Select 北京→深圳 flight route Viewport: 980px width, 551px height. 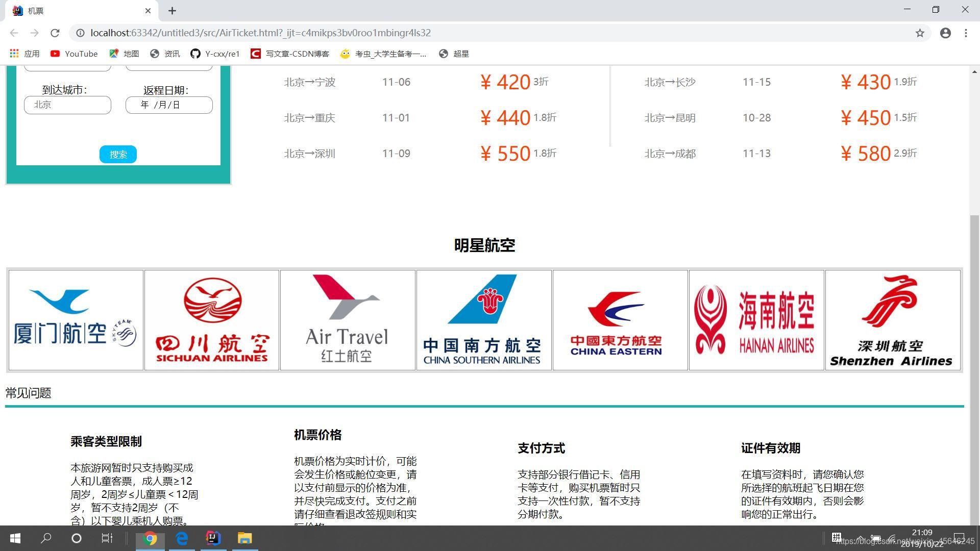[309, 154]
